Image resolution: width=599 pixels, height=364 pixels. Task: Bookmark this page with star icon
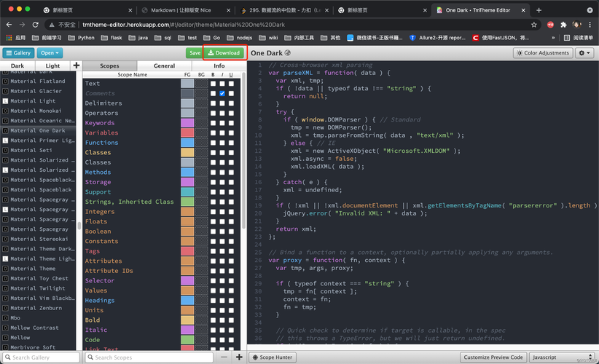534,25
